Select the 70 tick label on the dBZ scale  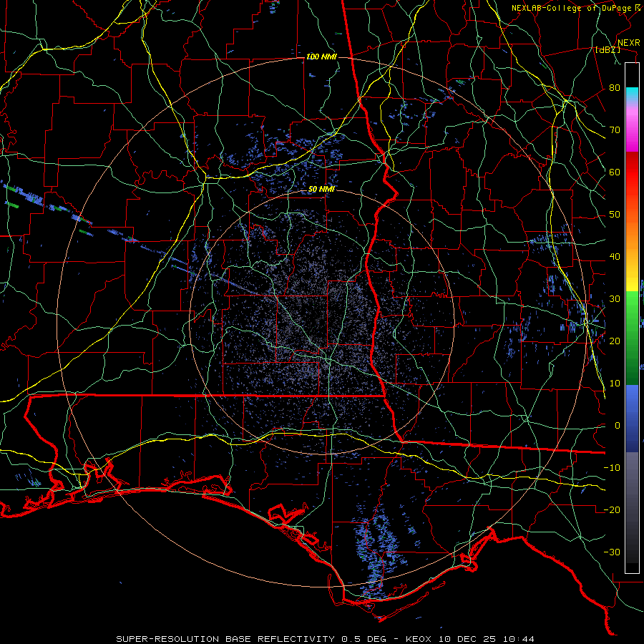(615, 130)
